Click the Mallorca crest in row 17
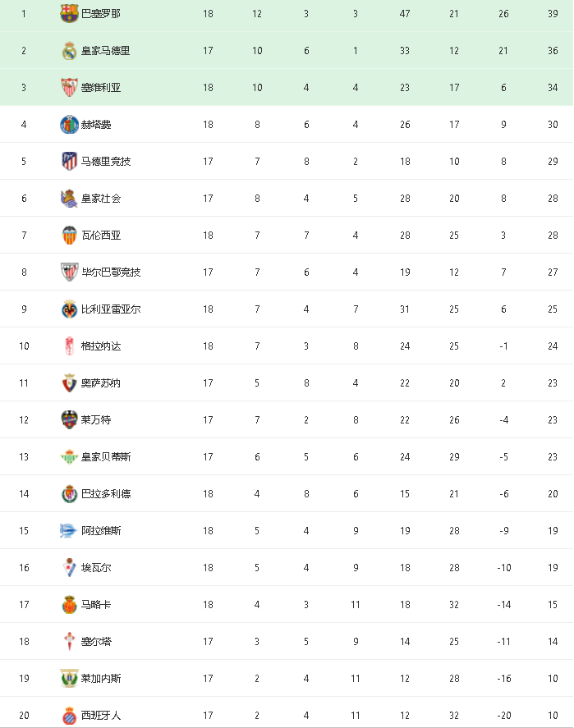Screen dimensions: 574x728 tap(69, 605)
